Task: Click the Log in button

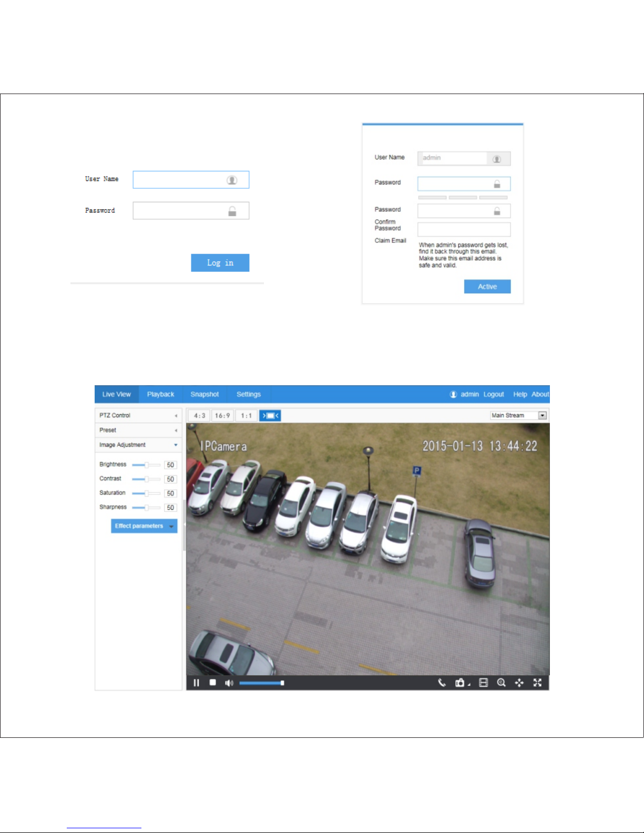Action: point(220,263)
